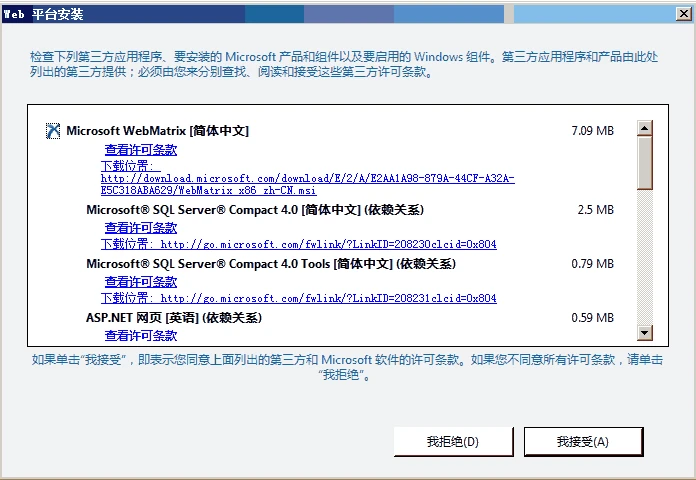Click the 7.09 MB size label
This screenshot has height=480, width=696.
coord(593,131)
